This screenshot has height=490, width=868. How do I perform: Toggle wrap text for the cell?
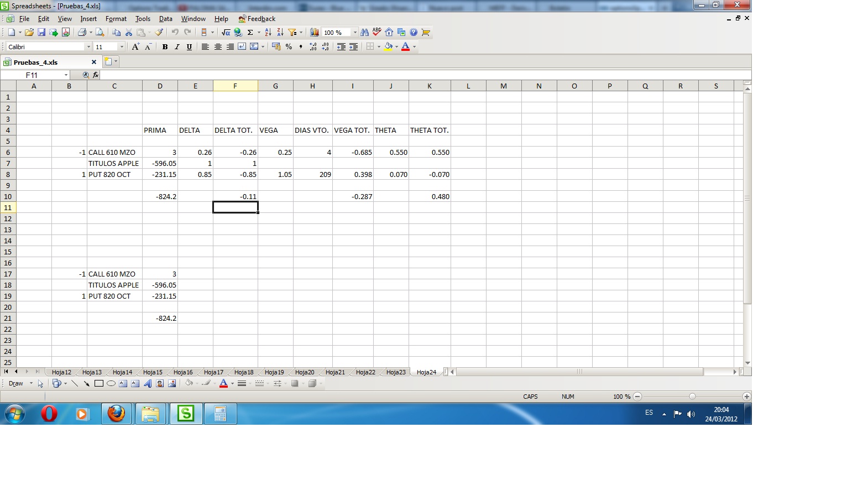(242, 47)
